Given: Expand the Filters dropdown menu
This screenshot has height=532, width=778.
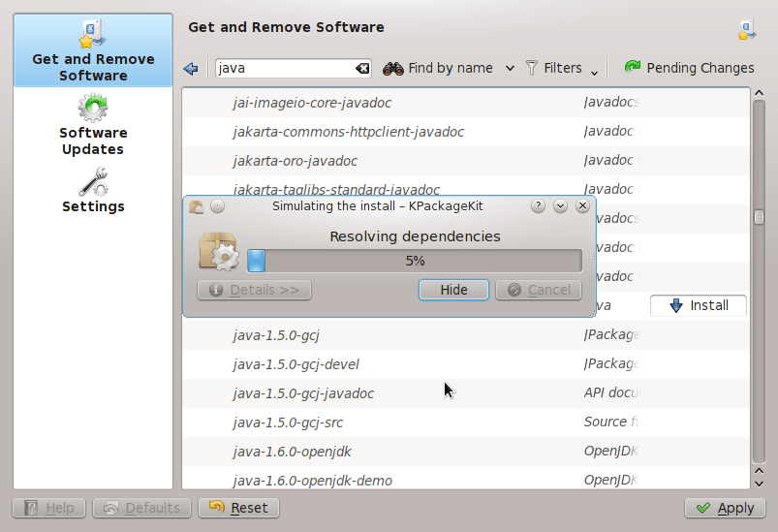Looking at the screenshot, I should pos(594,73).
